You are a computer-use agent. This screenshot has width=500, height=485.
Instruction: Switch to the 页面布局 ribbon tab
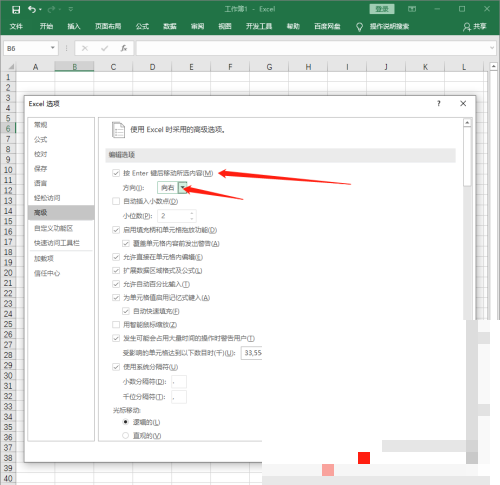(x=108, y=26)
